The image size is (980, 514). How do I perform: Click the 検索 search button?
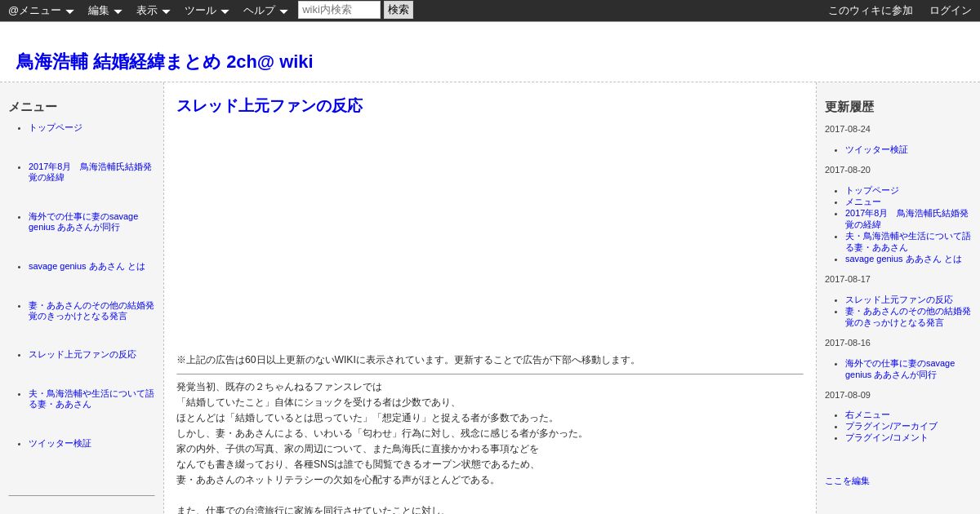pos(399,10)
